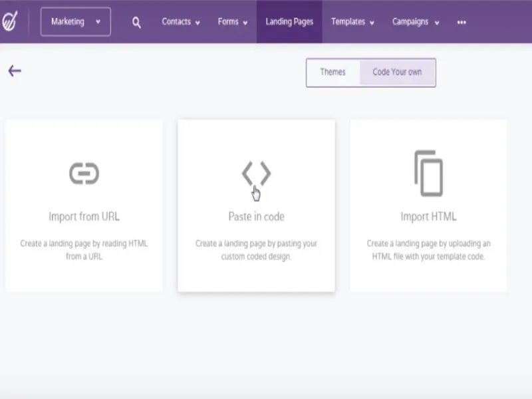Image resolution: width=532 pixels, height=399 pixels.
Task: Open the Landing Pages tab
Action: 289,22
